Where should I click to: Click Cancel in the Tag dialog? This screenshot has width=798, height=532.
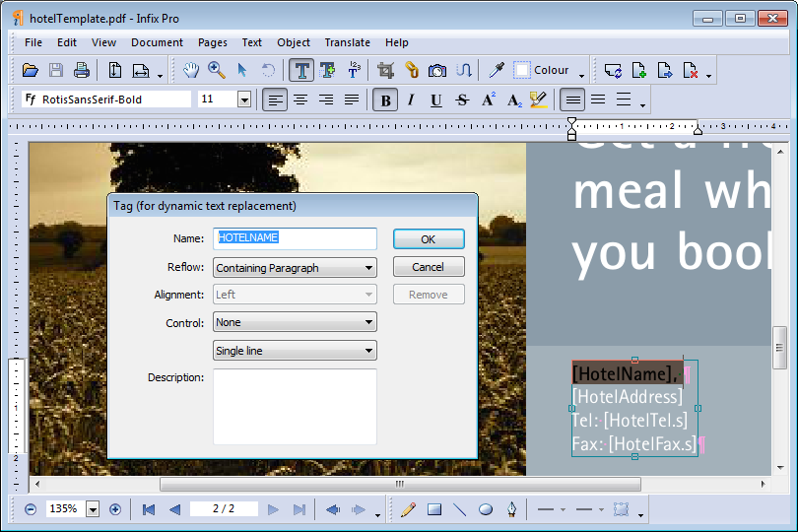tap(428, 267)
